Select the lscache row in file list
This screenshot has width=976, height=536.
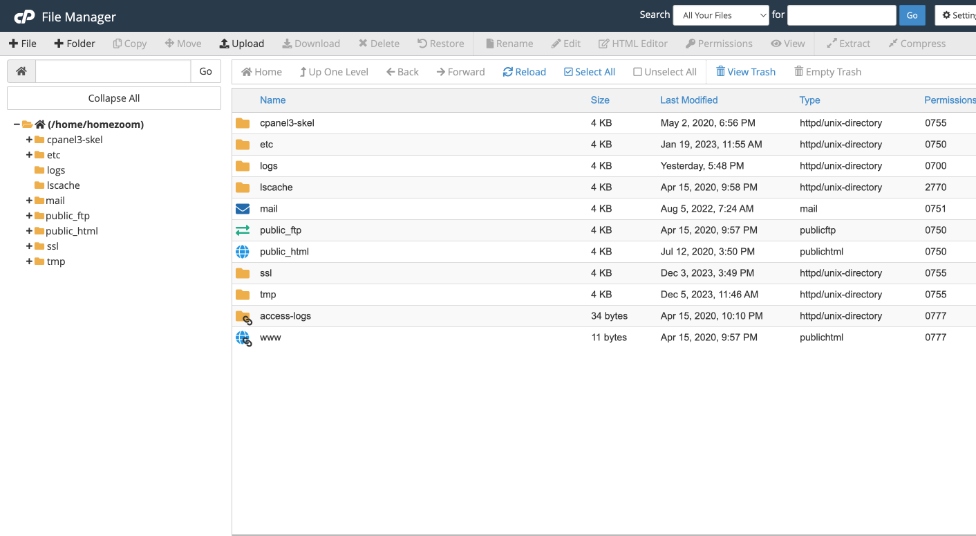click(x=604, y=187)
